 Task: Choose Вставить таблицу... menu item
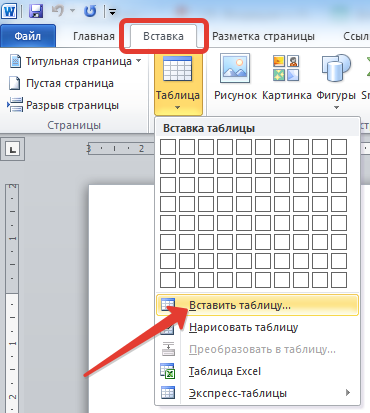pos(257,305)
